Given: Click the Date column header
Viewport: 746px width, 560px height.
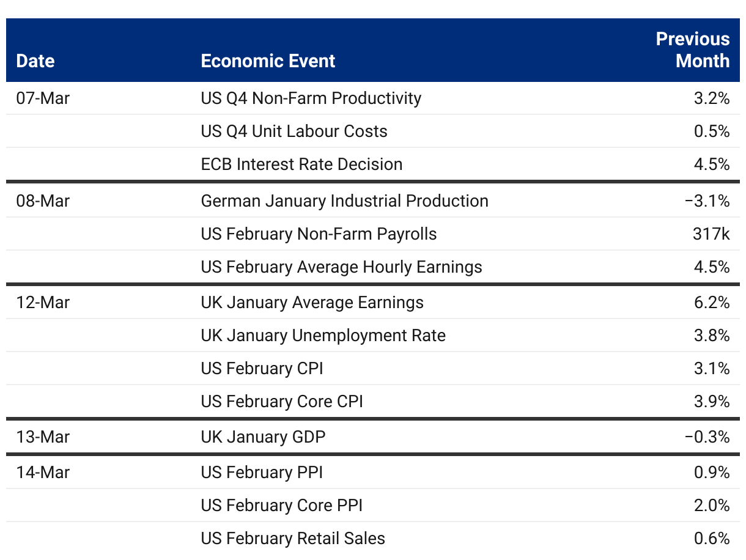Looking at the screenshot, I should coord(35,61).
